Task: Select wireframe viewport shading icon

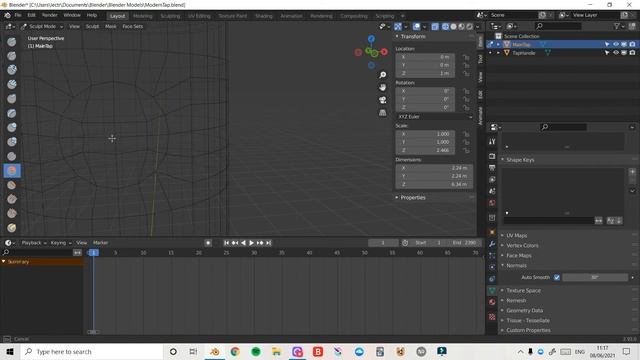Action: [445, 27]
